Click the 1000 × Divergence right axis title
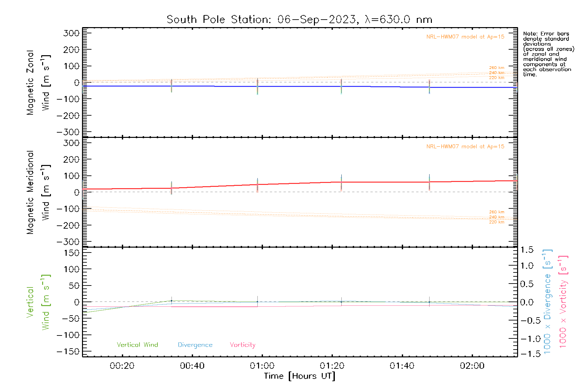588x392 pixels. coord(547,302)
